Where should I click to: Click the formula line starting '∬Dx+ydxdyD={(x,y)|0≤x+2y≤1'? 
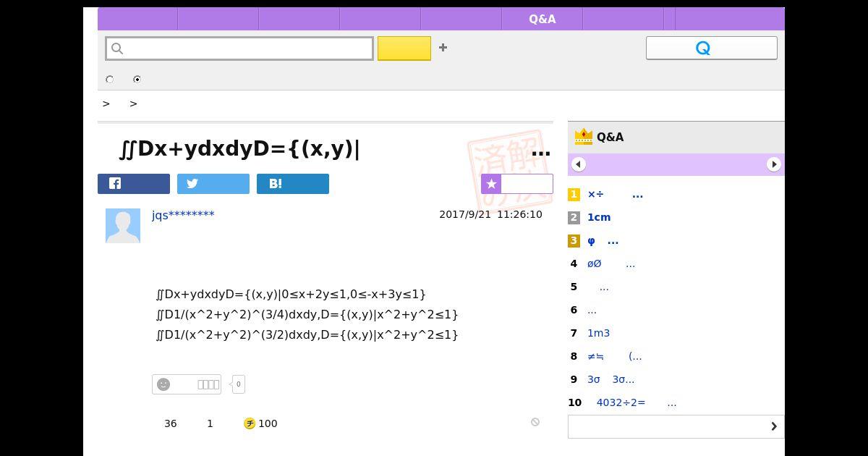click(291, 294)
